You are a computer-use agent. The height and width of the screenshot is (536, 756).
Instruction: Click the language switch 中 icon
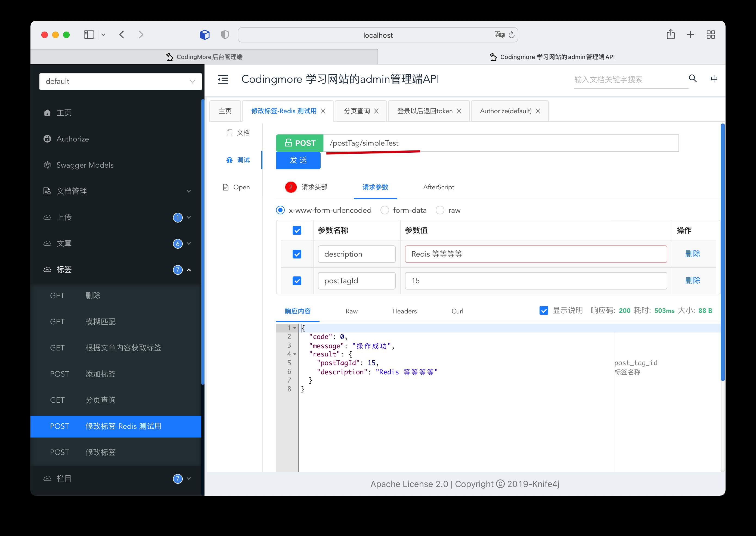714,79
